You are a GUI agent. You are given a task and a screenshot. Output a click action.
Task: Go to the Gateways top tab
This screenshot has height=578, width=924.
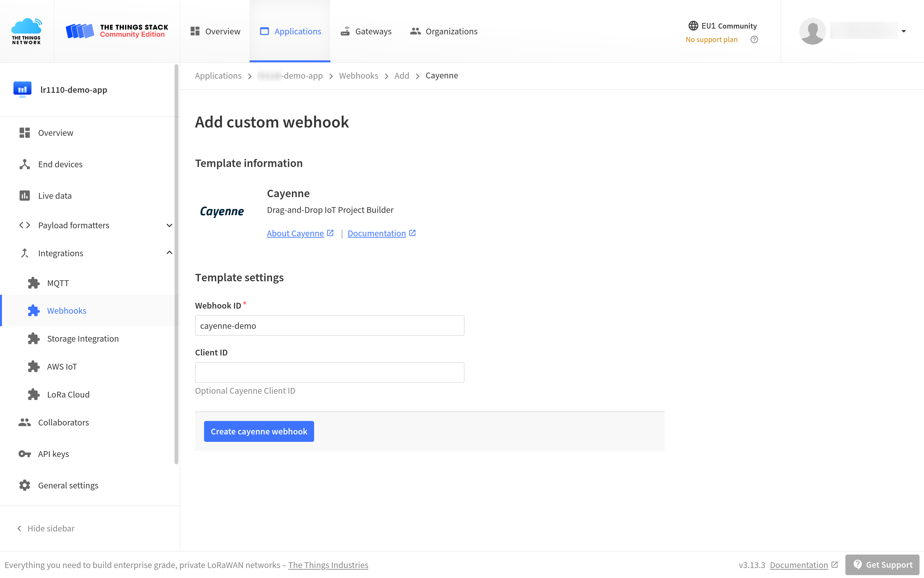[366, 31]
